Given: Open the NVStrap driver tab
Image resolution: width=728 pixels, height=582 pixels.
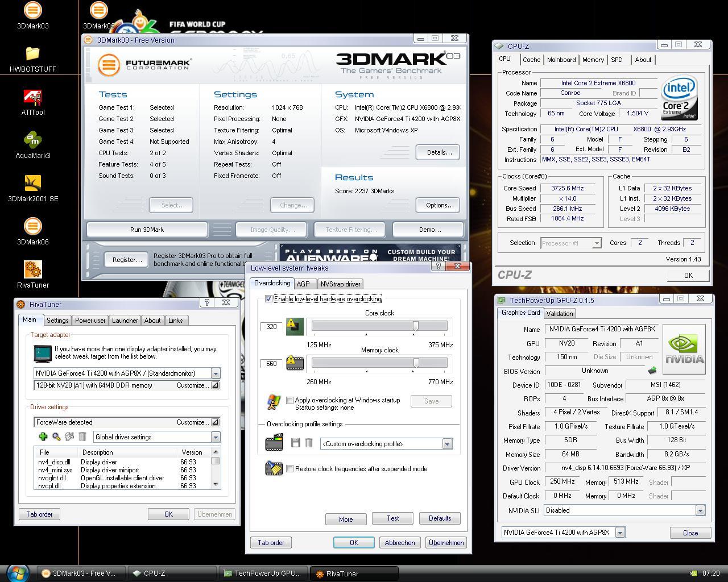Looking at the screenshot, I should tap(340, 284).
